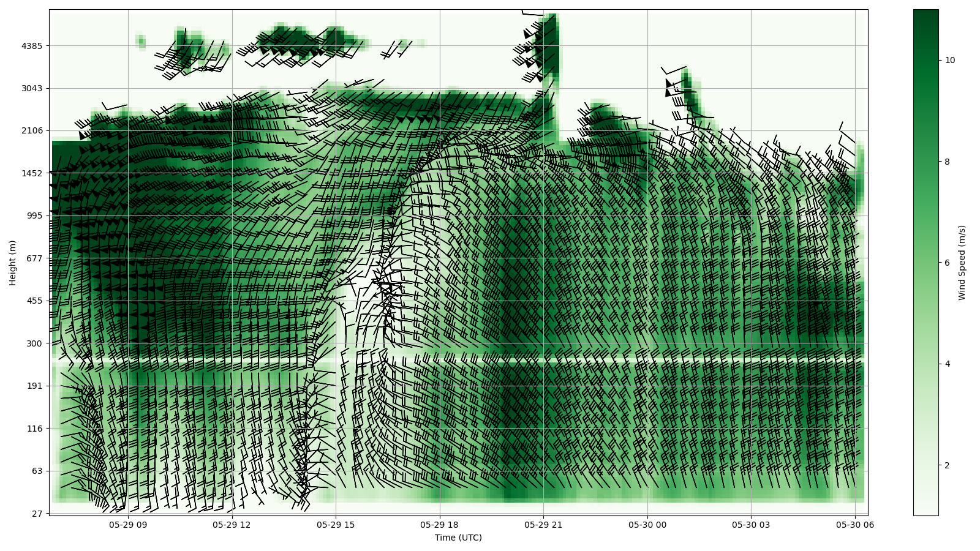
Task: Click the Wind Speed (m/s) colorbar title
Action: (x=962, y=263)
